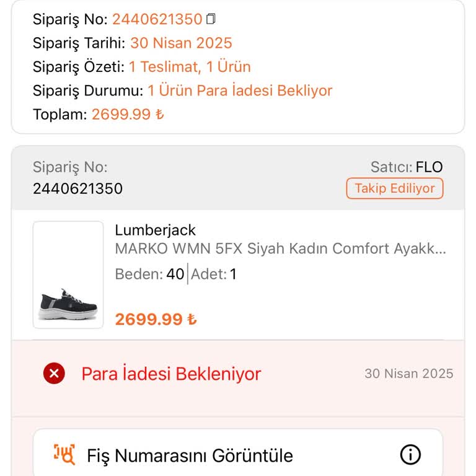Open Fiş Numarasını Görüntüle
The image size is (476, 476).
190,456
